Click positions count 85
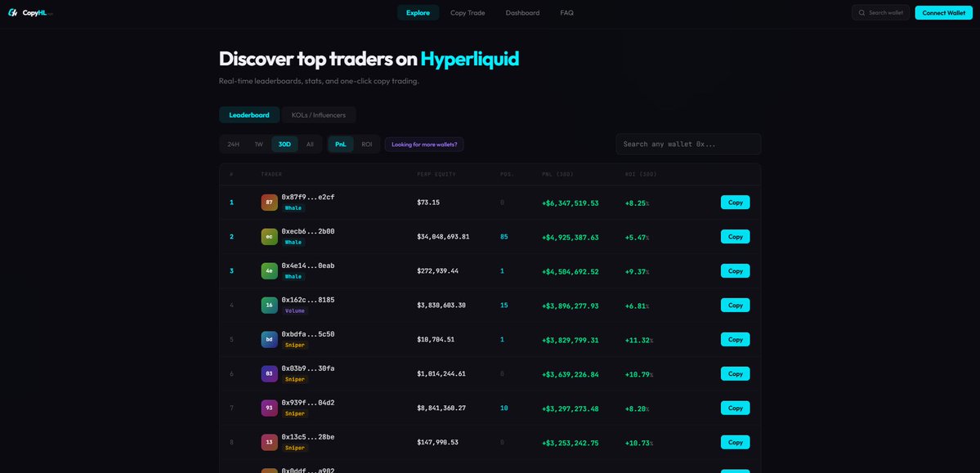Image resolution: width=980 pixels, height=473 pixels. (503, 237)
